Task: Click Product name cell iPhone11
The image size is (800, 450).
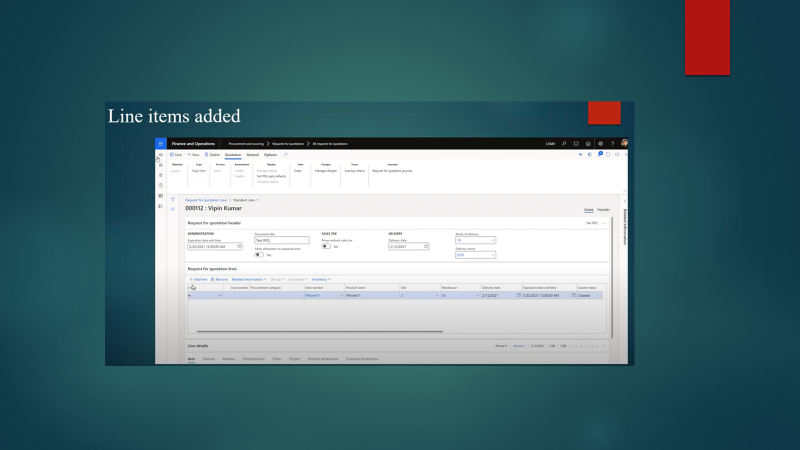Action: [372, 295]
